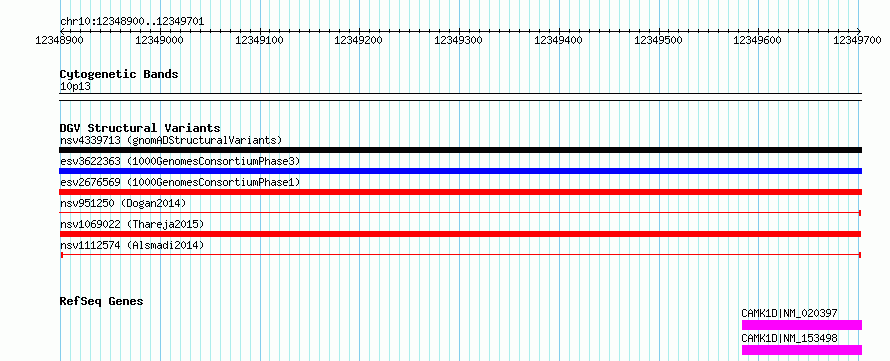Click ruler tick label 12349200
Screen dimensions: 890x361
(359, 40)
